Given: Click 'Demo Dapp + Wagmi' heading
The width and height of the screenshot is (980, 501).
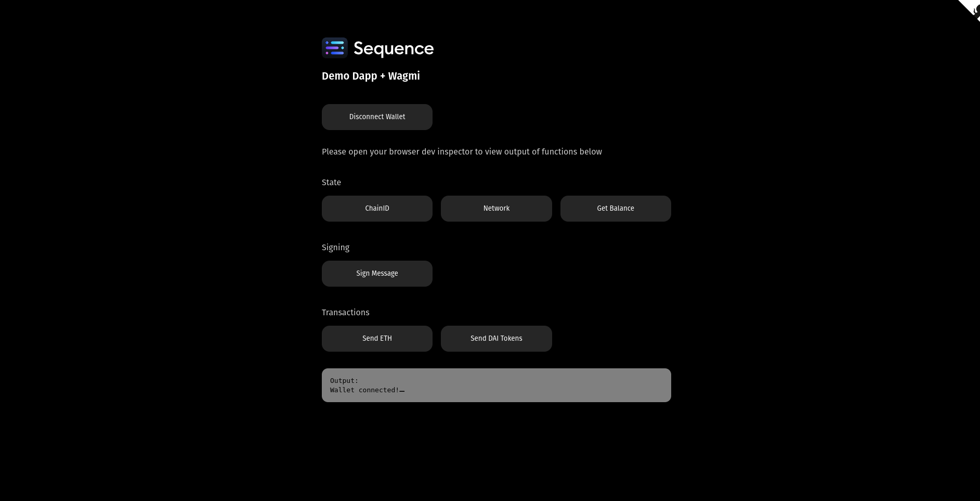Looking at the screenshot, I should 371,76.
